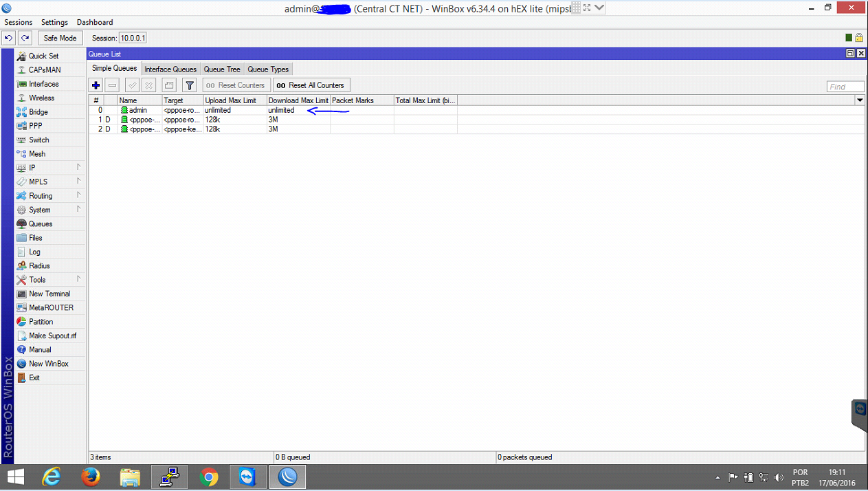868x491 pixels.
Task: Sort by Upload Max Limit column
Action: click(x=235, y=100)
